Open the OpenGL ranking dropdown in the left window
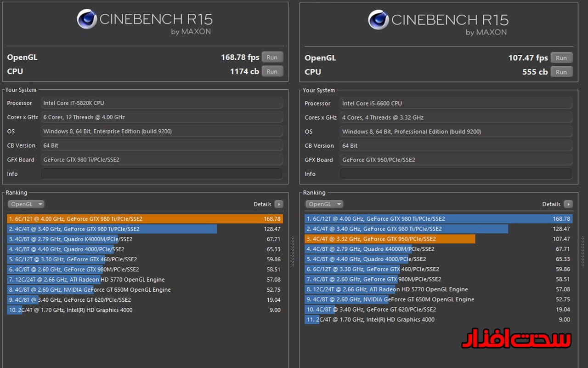This screenshot has width=588, height=368. [26, 204]
